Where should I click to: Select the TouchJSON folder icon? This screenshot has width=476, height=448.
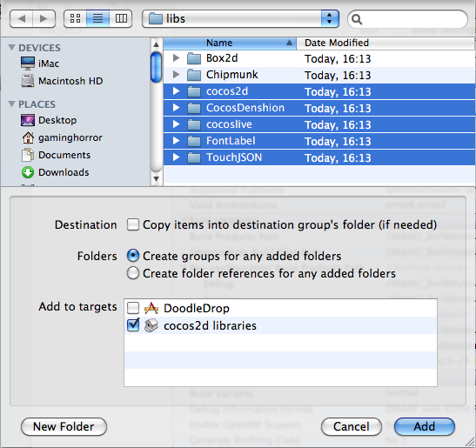[x=194, y=157]
